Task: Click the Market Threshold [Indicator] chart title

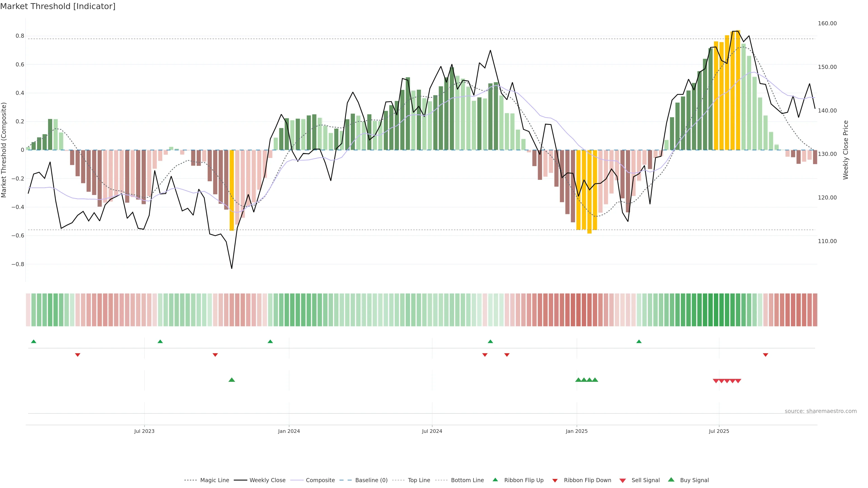Action: point(58,6)
